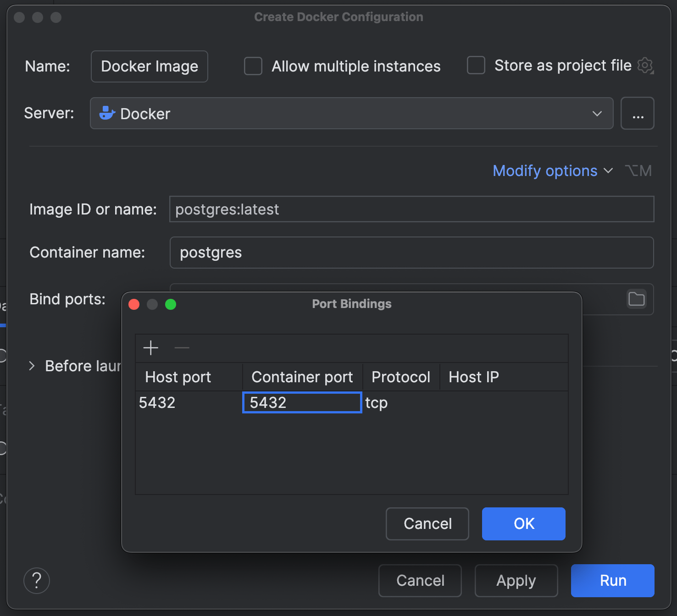Click the Docker whale icon in Server field
Viewport: 677px width, 616px height.
[107, 113]
